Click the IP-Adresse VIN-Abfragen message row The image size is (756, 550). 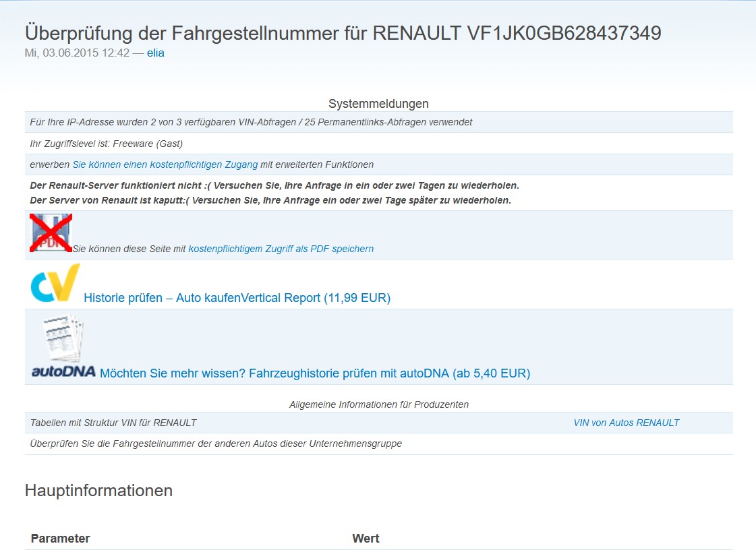251,122
